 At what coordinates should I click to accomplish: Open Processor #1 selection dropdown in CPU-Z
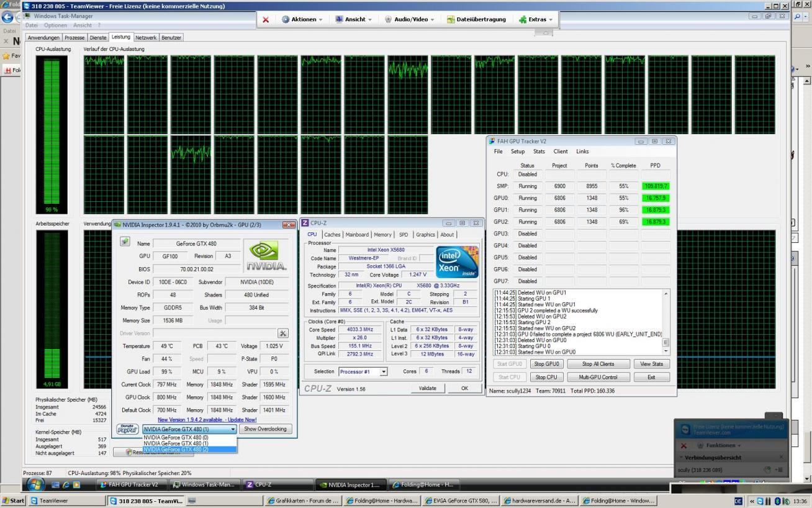click(x=363, y=372)
